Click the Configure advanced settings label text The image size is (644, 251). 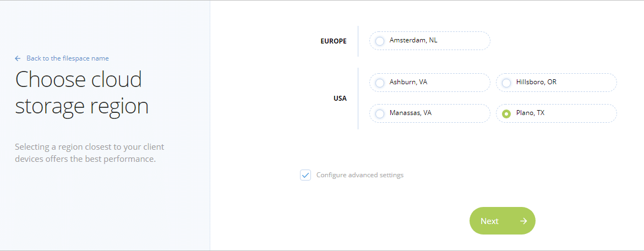click(x=360, y=175)
